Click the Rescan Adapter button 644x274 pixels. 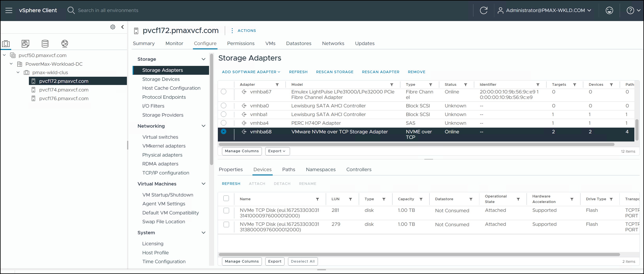pos(381,72)
